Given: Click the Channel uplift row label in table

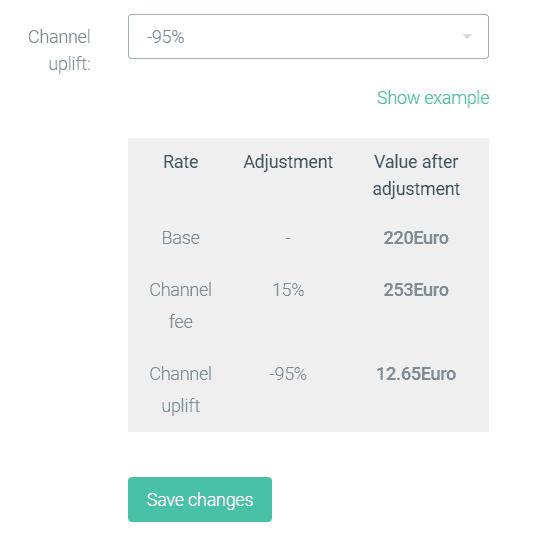Looking at the screenshot, I should [x=181, y=389].
